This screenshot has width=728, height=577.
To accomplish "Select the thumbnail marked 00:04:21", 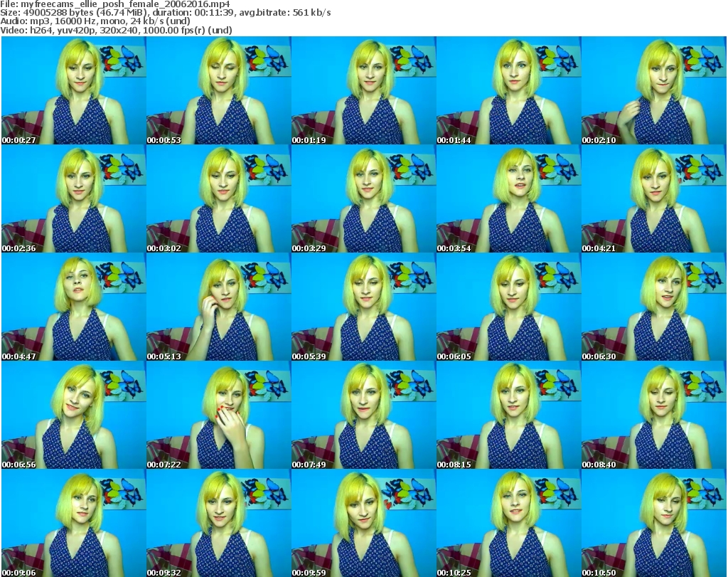I will [x=654, y=198].
